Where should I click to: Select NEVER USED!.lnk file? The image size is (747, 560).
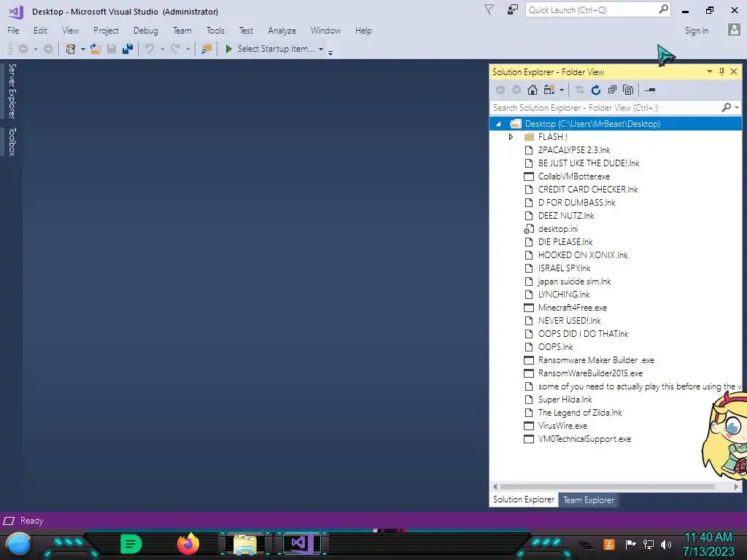[x=569, y=321]
